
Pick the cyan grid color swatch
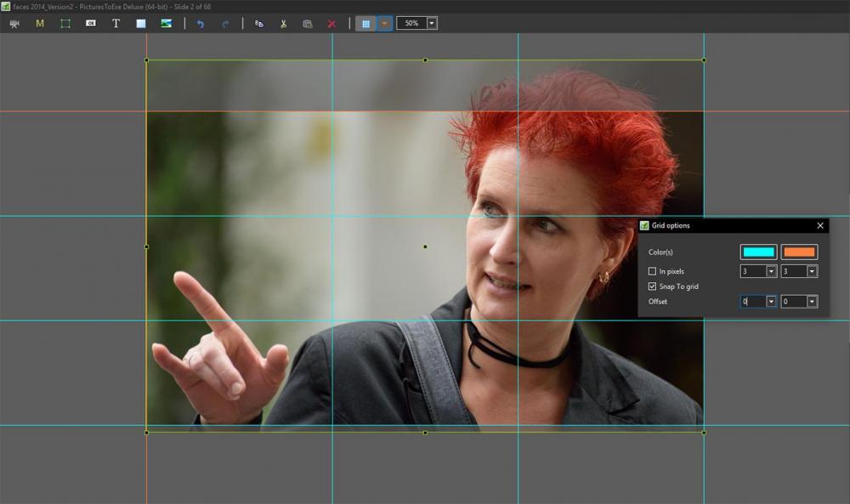coord(758,252)
